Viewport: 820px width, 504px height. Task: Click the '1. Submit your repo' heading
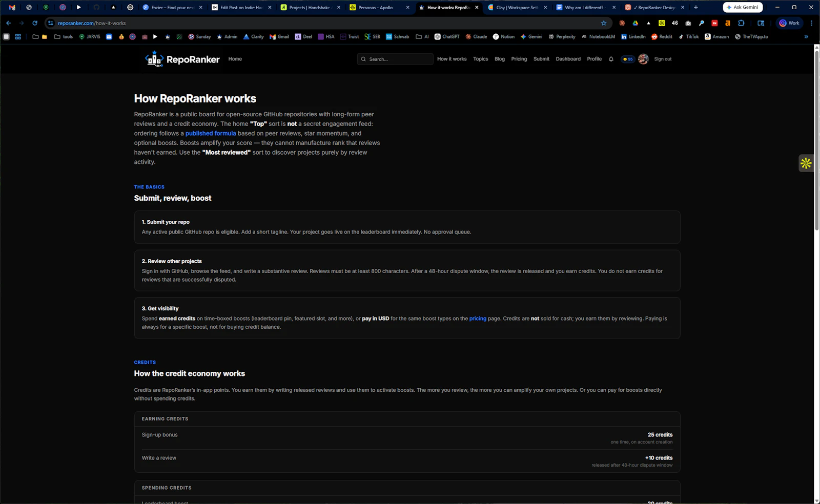pyautogui.click(x=166, y=222)
